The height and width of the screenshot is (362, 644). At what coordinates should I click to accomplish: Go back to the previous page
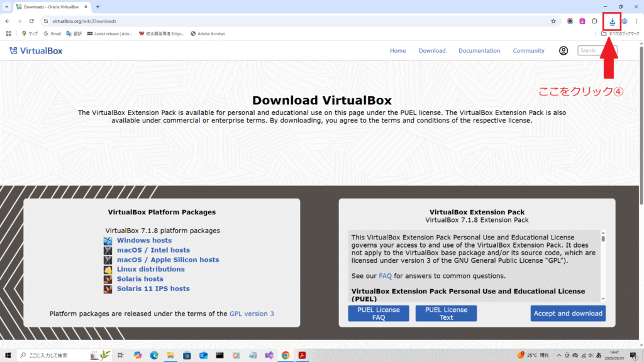(8, 21)
